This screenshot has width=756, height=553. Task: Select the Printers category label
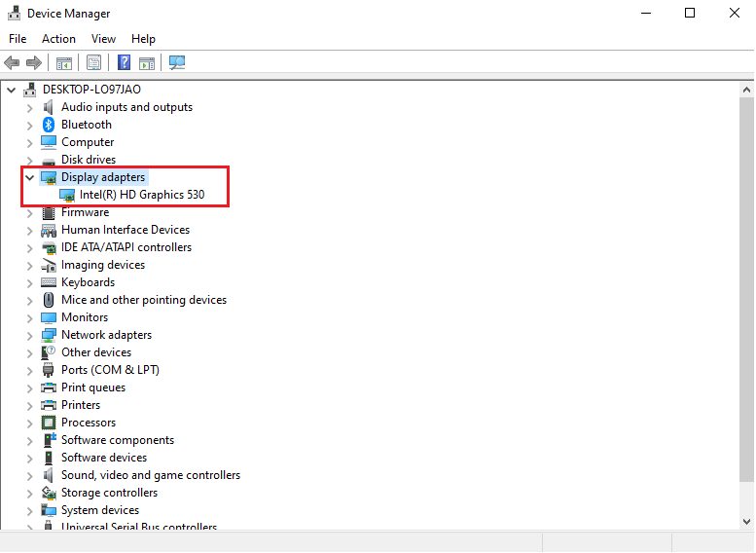pos(81,405)
